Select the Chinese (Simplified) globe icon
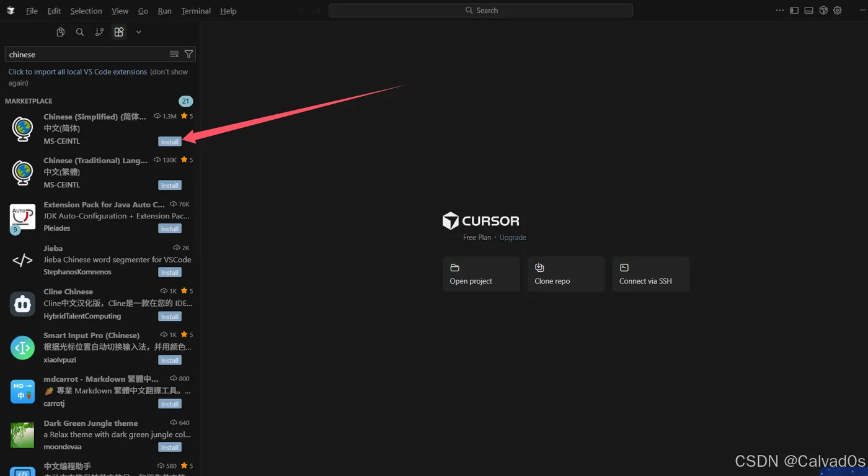 tap(22, 129)
